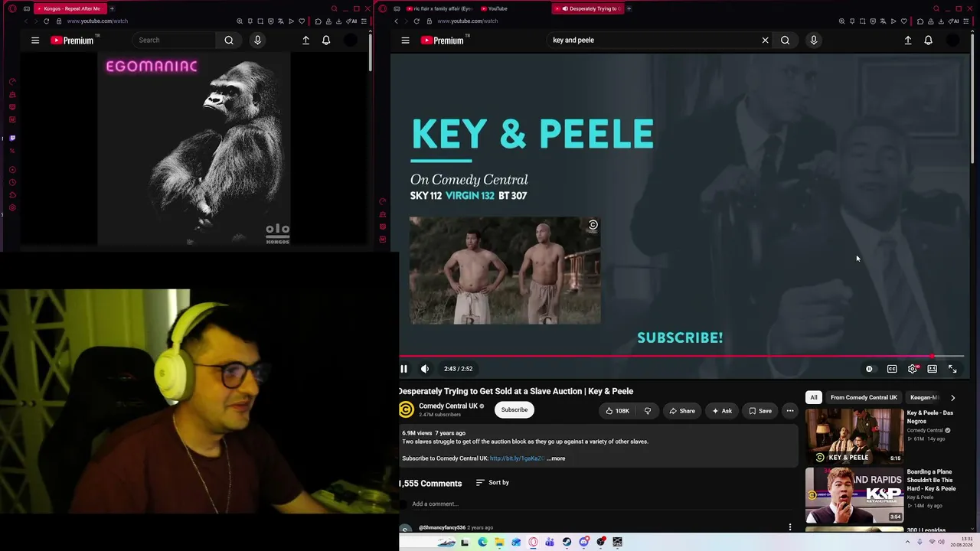Open Create upload icon, left window
This screenshot has width=980, height=551.
305,41
